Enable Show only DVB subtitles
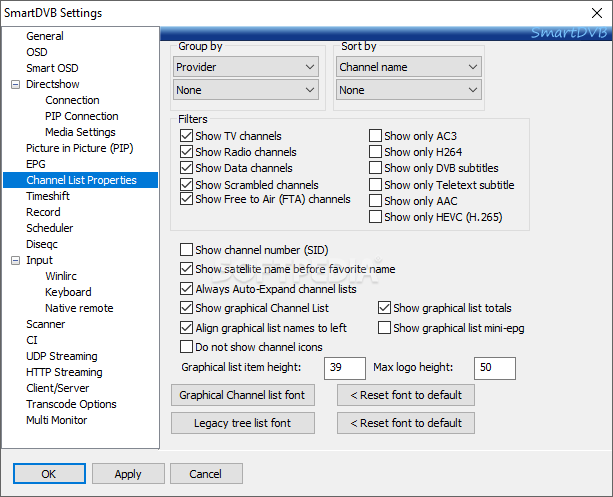 [375, 168]
